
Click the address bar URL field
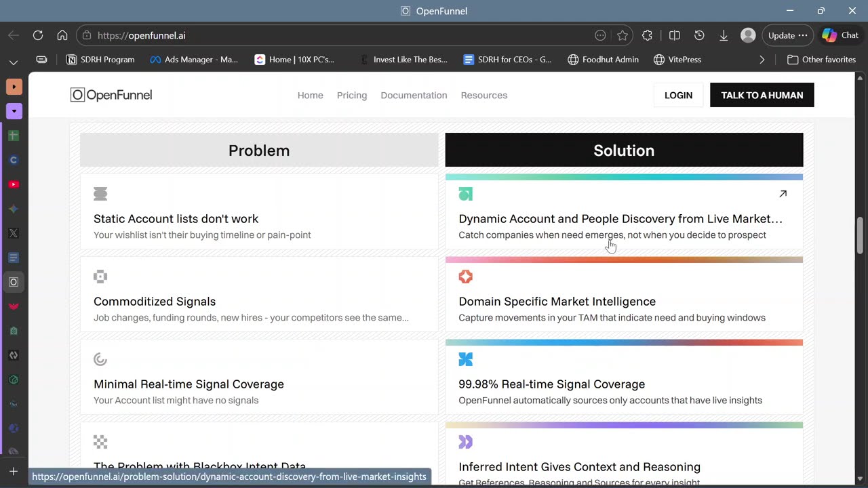pos(339,35)
